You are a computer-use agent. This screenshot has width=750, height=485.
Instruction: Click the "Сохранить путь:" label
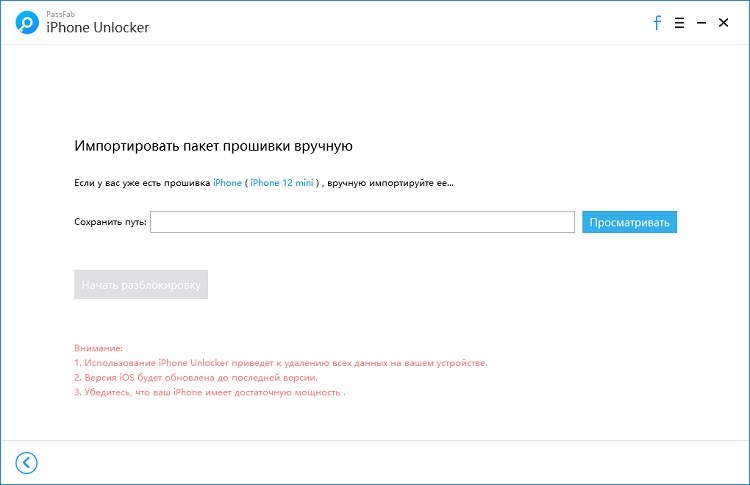pyautogui.click(x=110, y=222)
